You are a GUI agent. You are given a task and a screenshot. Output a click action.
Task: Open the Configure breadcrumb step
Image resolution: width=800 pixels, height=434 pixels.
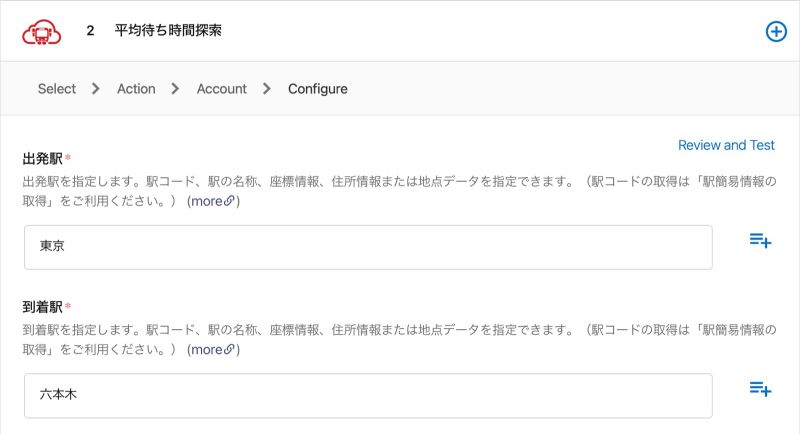[318, 89]
